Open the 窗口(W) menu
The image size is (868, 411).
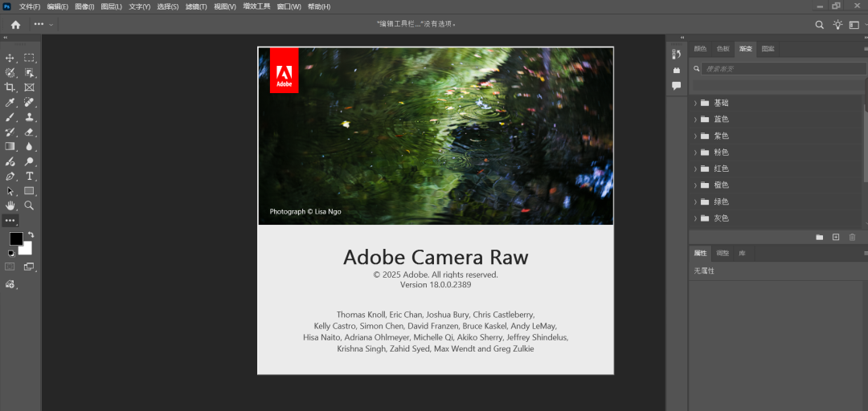[289, 6]
